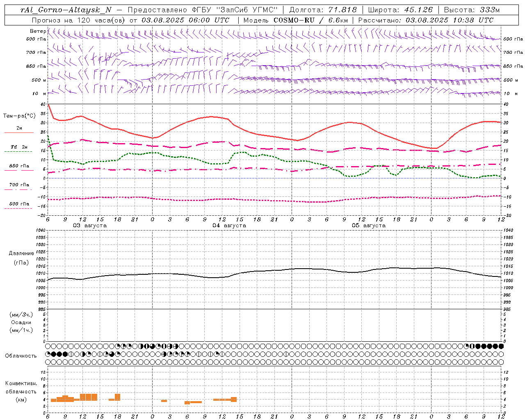The height and width of the screenshot is (420, 525).
Task: Click the 05 августа date label
Action: point(369,226)
